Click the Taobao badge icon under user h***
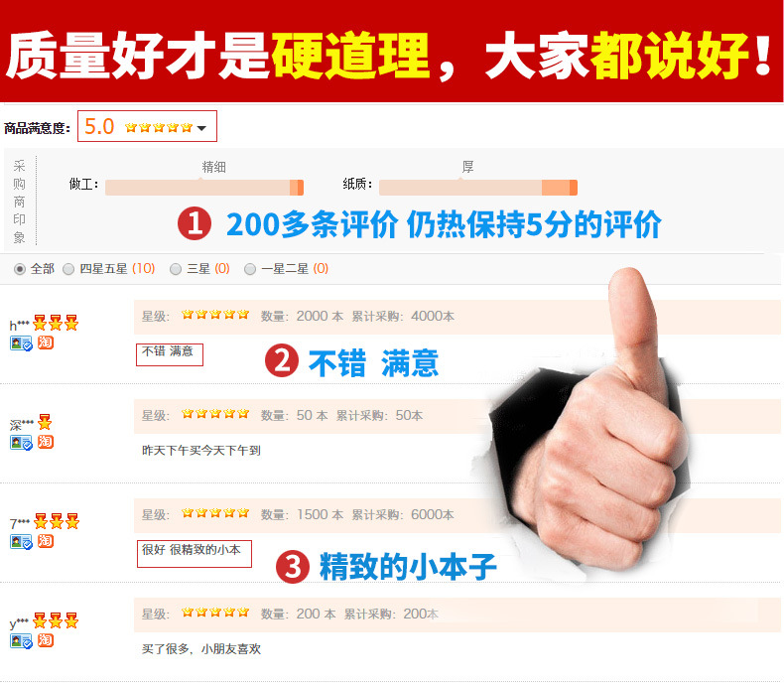The width and height of the screenshot is (784, 685). click(x=46, y=343)
